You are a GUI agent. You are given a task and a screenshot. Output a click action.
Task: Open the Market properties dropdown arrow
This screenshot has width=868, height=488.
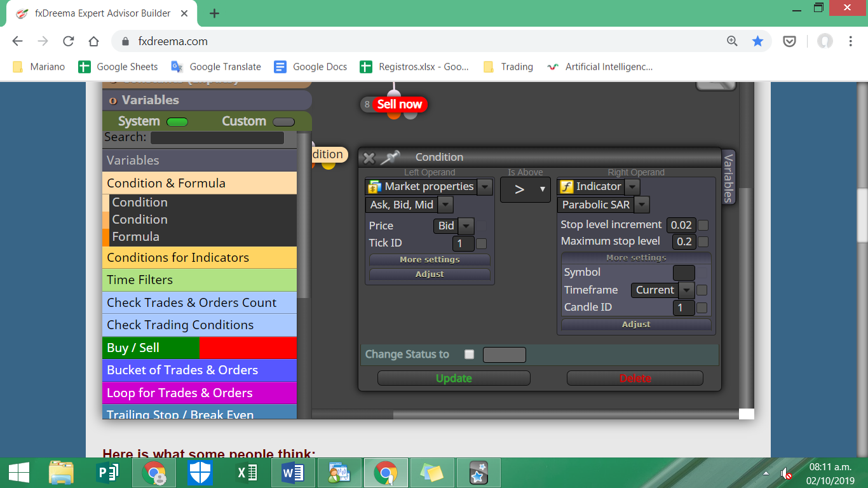tap(485, 187)
